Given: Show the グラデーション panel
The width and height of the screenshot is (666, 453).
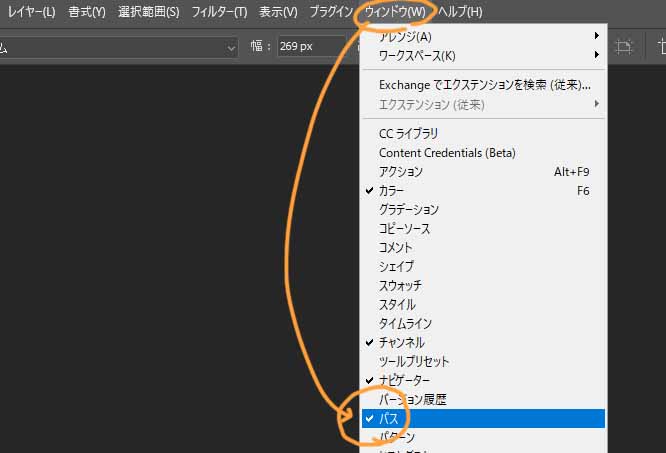Looking at the screenshot, I should tap(408, 209).
